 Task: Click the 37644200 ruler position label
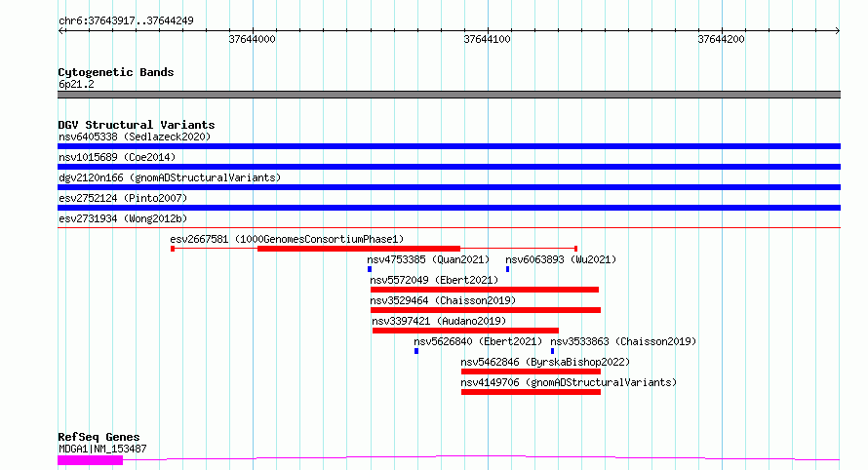722,39
